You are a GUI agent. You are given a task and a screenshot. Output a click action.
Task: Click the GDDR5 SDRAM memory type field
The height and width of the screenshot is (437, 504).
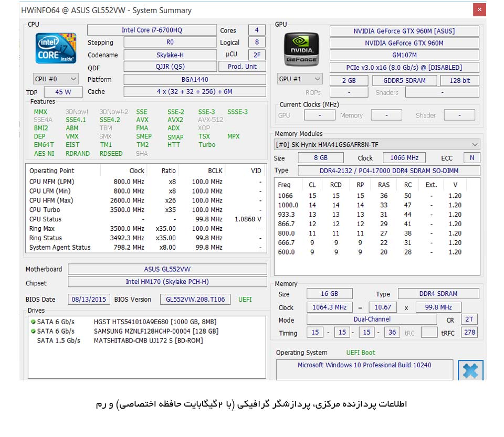tap(405, 81)
